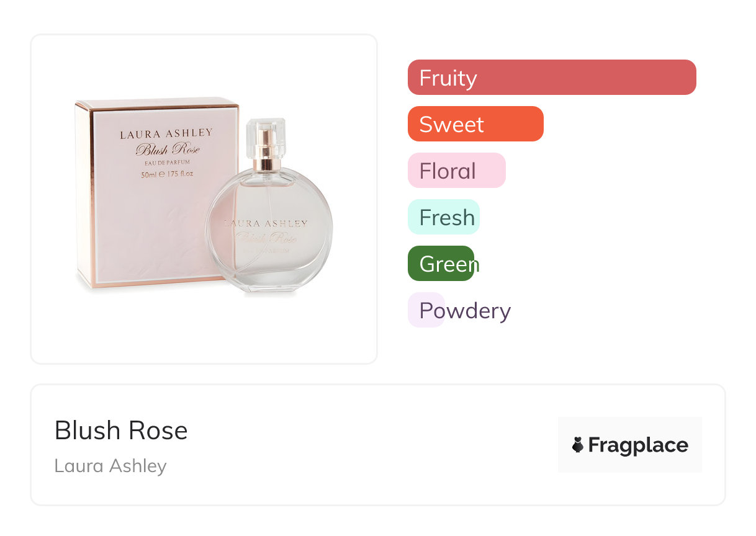Click the Fruity label text
The width and height of the screenshot is (756, 536).
pos(448,78)
